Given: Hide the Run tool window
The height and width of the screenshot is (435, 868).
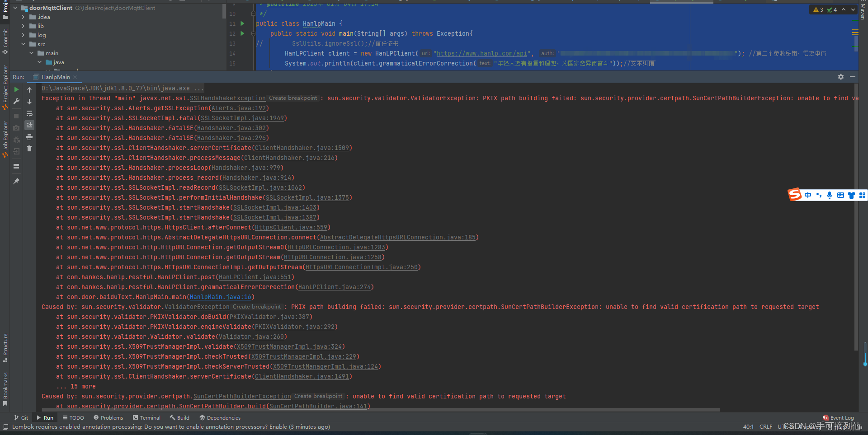Looking at the screenshot, I should coord(853,77).
